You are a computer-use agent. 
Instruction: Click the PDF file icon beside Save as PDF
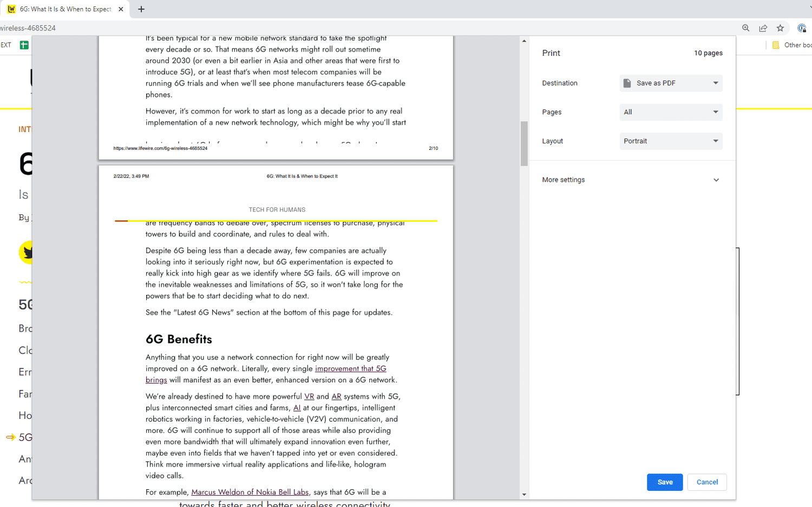click(x=627, y=83)
